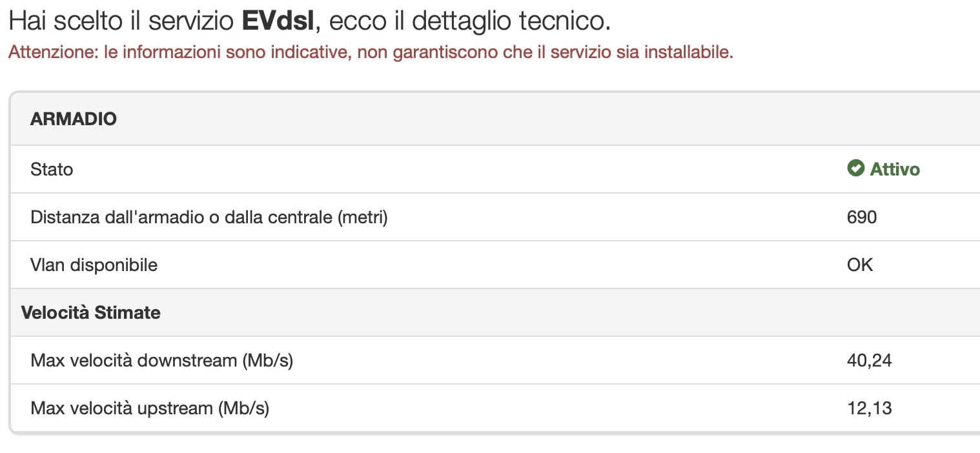This screenshot has height=453, width=980.
Task: Select the 12,13 upstream speed value
Action: 869,408
